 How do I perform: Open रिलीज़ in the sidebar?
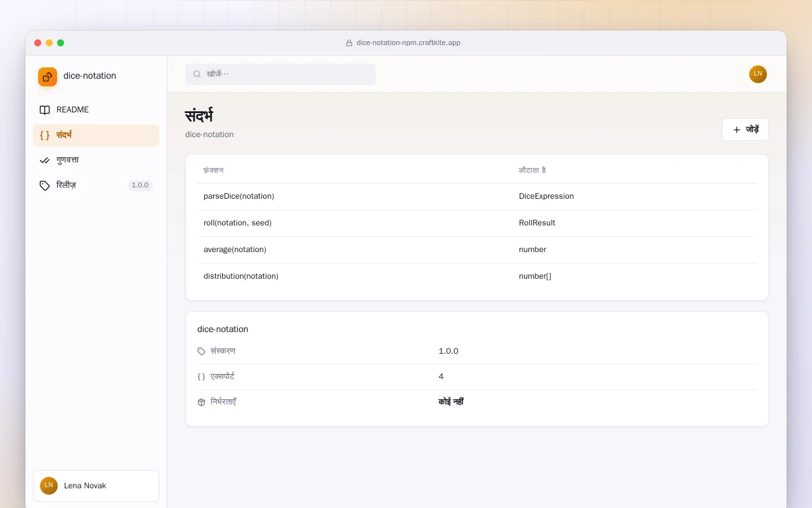96,185
